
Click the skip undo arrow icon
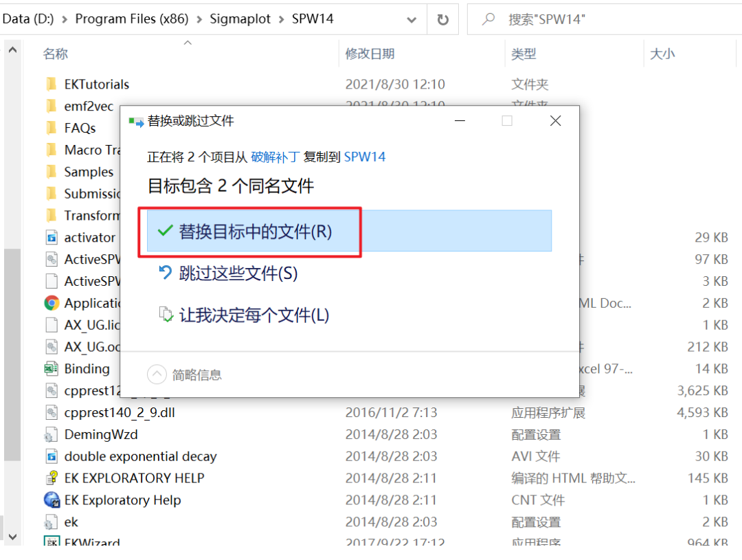pos(165,272)
